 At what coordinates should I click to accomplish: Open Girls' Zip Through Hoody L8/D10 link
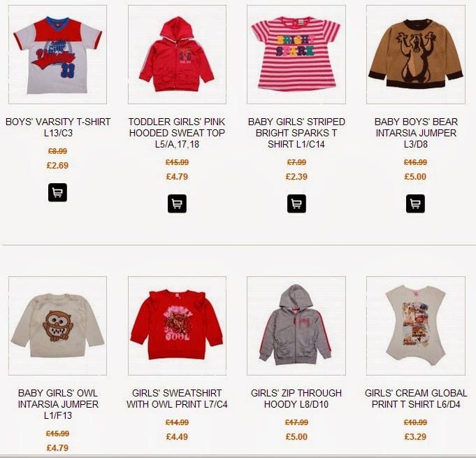pos(296,399)
